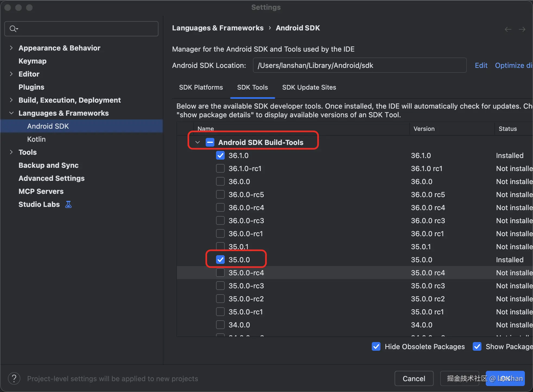This screenshot has width=533, height=392.
Task: Click the Android SDK Location path field
Action: coord(359,65)
